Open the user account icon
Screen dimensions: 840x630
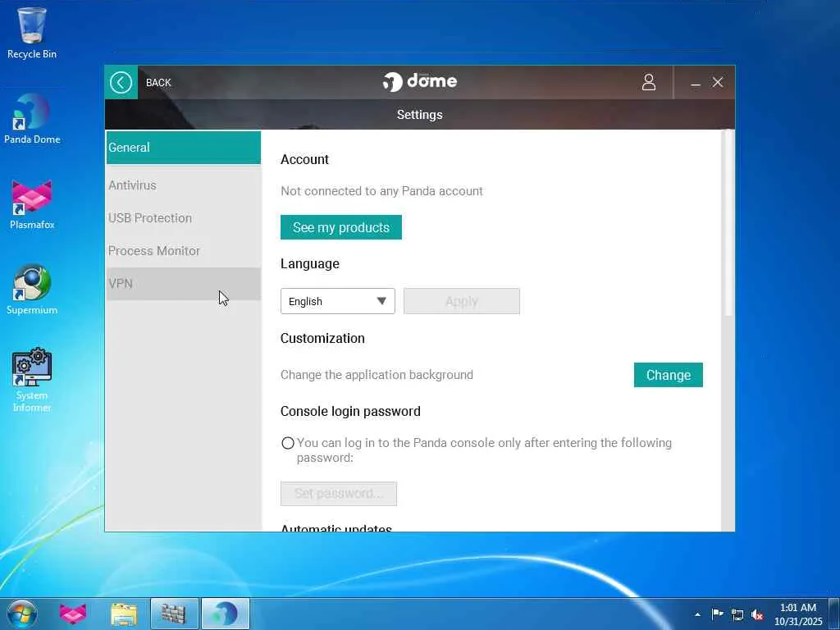click(x=649, y=83)
